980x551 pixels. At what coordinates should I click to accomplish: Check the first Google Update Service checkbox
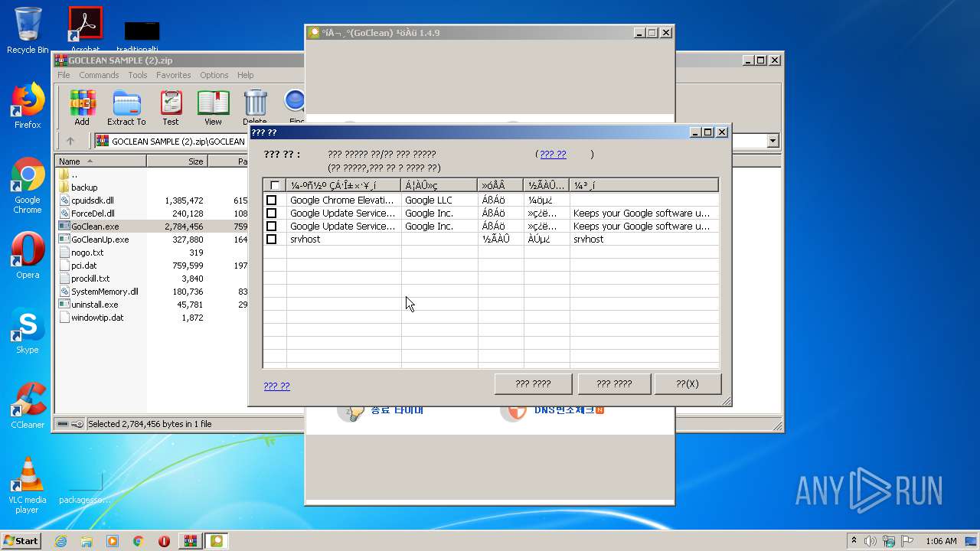click(271, 214)
